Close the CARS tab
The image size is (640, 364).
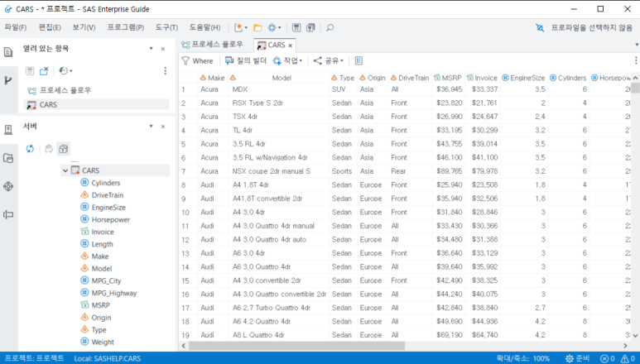click(x=291, y=45)
